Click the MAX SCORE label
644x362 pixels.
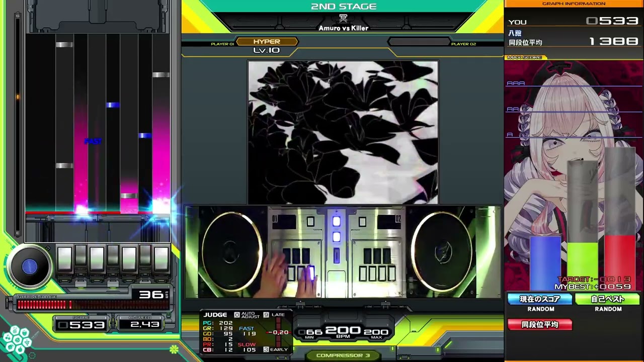[524, 58]
